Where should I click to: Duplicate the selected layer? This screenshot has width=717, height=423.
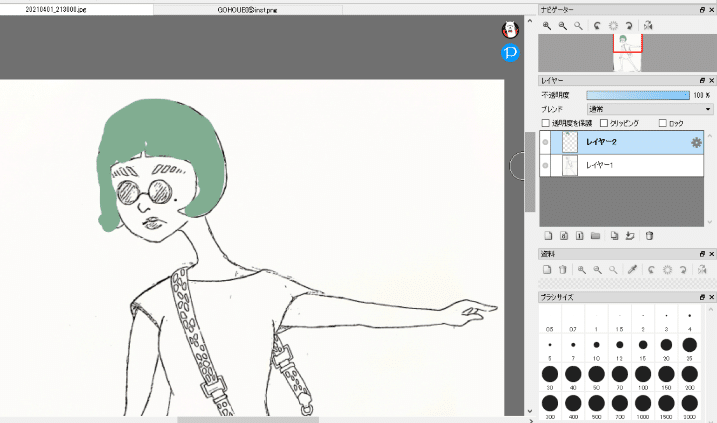click(614, 236)
